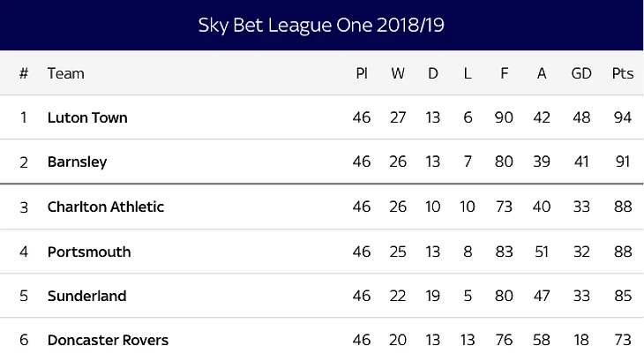
Task: Click Barnsley's 91 points value
Action: (x=623, y=162)
